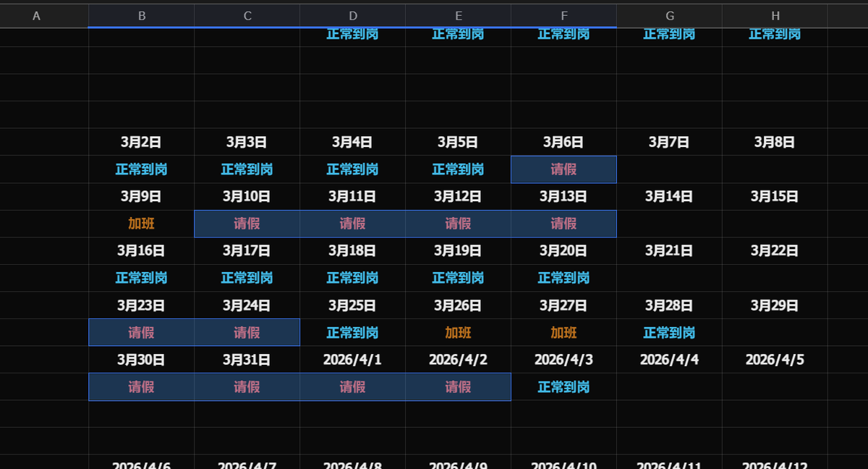Click the 3月14日 date cell
This screenshot has width=868, height=469.
click(x=670, y=196)
